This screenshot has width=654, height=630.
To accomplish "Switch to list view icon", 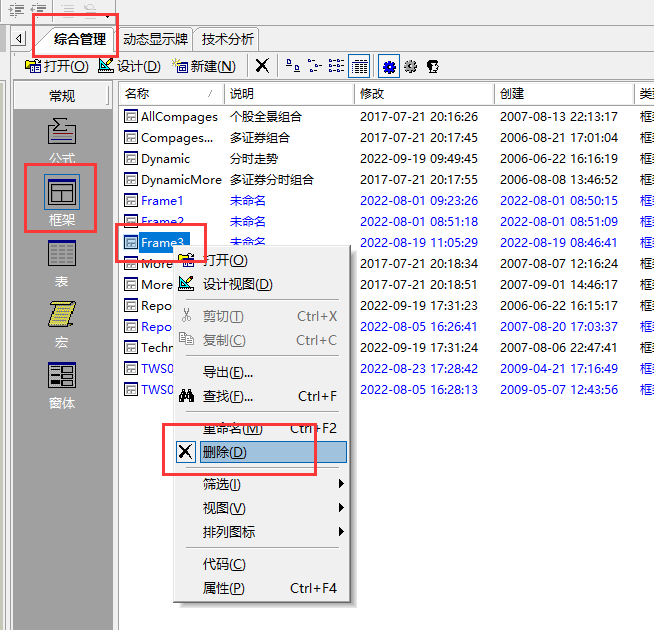I will [x=336, y=66].
